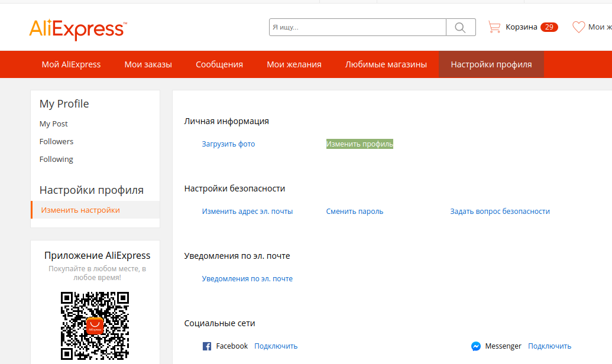Click Изменить профиль link
Viewport: 612px width, 364px height.
click(x=360, y=144)
